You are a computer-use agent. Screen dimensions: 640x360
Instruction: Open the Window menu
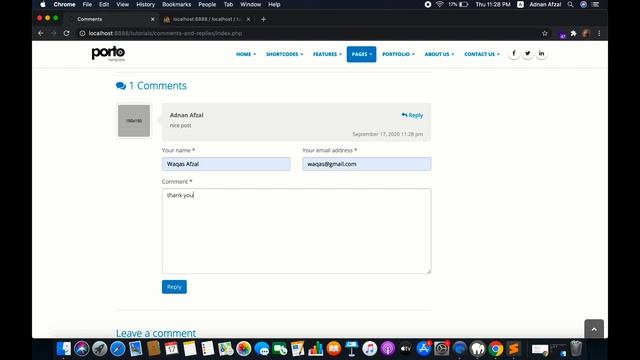[x=250, y=4]
